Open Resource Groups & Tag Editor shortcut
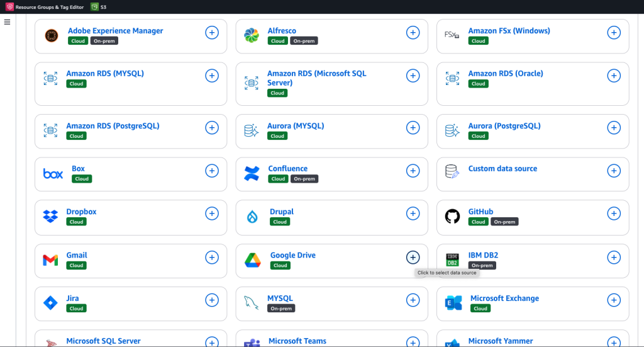 click(x=45, y=7)
